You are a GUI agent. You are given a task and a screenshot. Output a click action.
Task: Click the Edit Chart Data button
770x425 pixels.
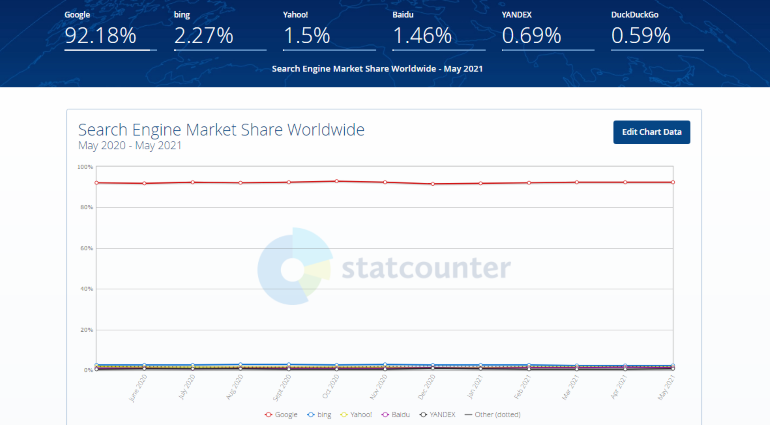pos(651,132)
